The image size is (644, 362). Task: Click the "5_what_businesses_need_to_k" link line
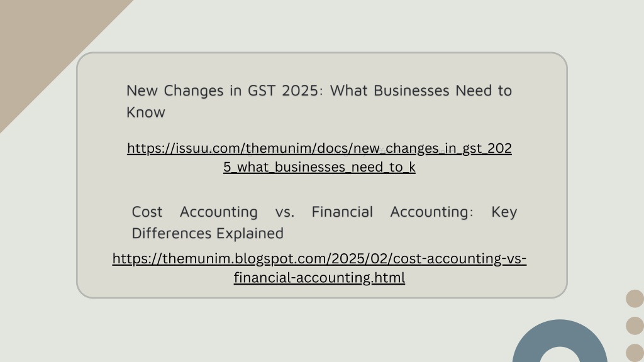[x=319, y=167]
